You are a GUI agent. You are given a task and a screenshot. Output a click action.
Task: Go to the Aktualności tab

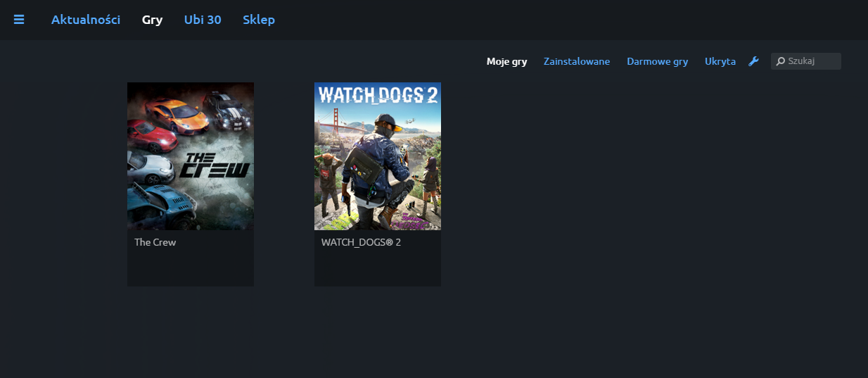(x=86, y=20)
